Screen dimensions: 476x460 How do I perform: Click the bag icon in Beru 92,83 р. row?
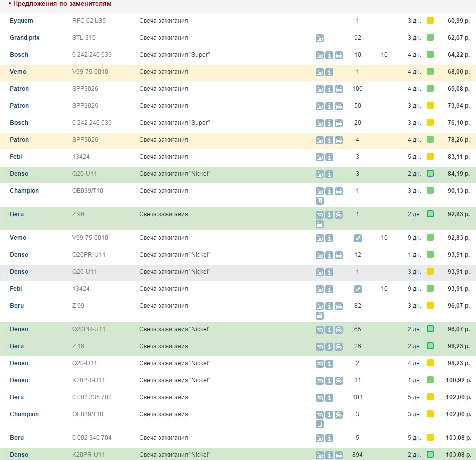pyautogui.click(x=319, y=224)
